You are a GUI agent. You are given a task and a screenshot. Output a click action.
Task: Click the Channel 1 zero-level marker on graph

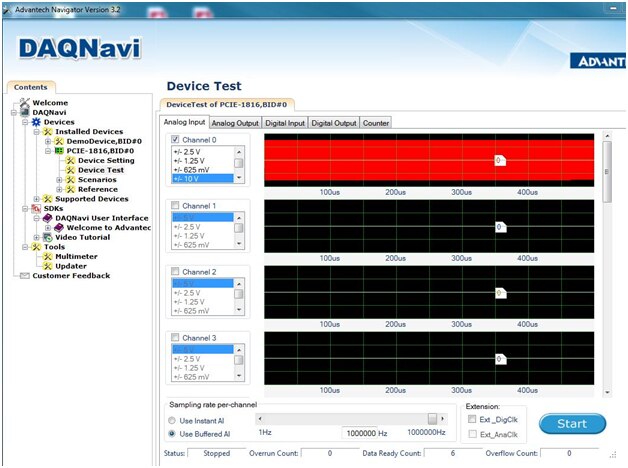pyautogui.click(x=501, y=227)
